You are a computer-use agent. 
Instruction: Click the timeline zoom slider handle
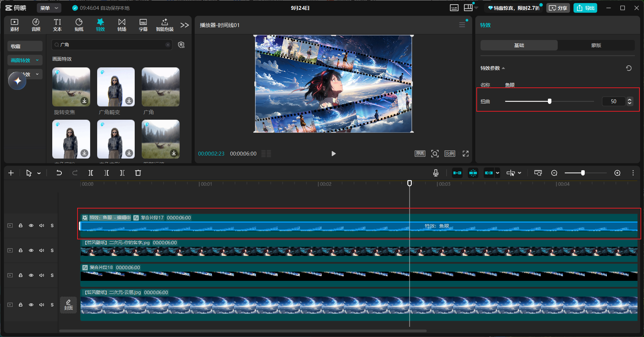(583, 173)
